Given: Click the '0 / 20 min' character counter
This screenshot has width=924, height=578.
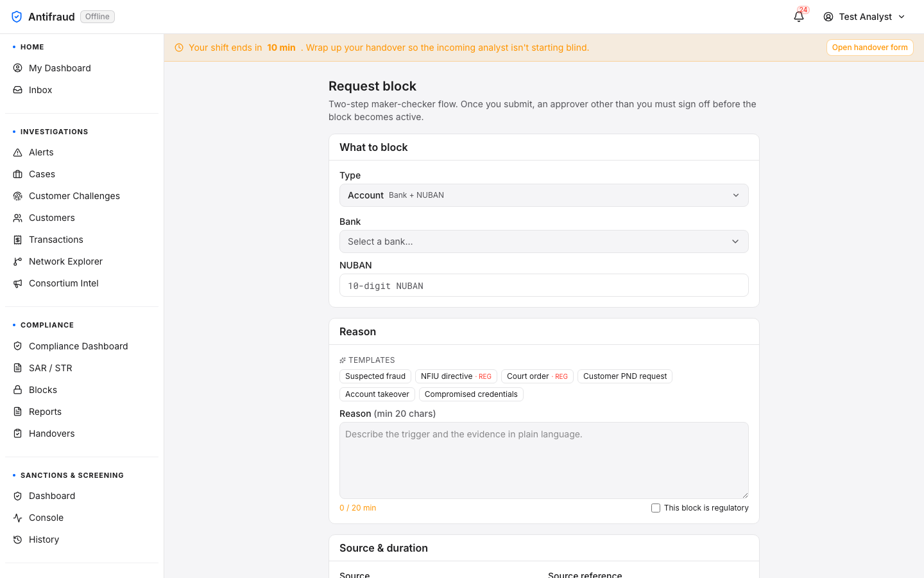Looking at the screenshot, I should pos(357,508).
